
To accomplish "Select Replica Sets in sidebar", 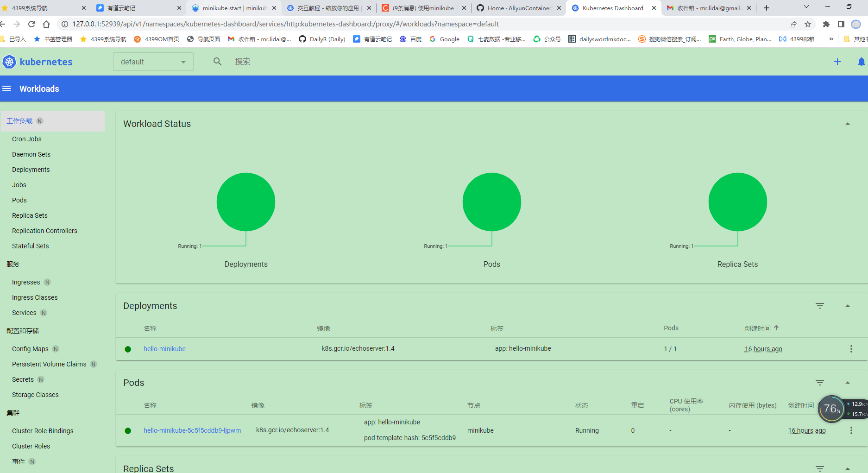I will pyautogui.click(x=30, y=215).
